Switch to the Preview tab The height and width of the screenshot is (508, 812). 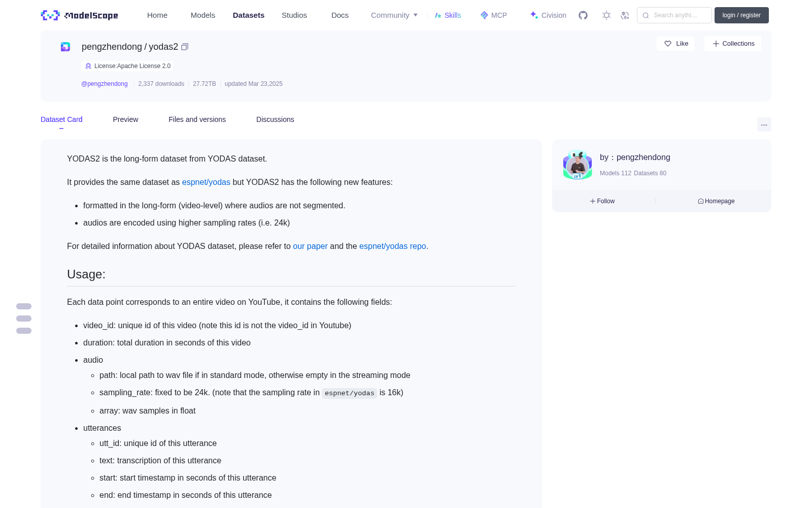click(x=125, y=119)
